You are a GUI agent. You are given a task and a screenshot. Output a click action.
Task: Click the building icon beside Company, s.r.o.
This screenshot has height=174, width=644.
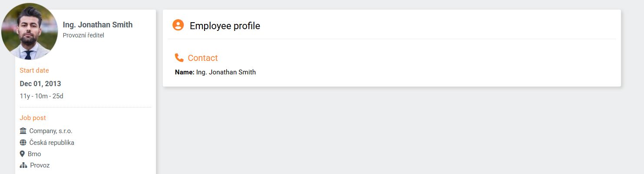point(23,131)
